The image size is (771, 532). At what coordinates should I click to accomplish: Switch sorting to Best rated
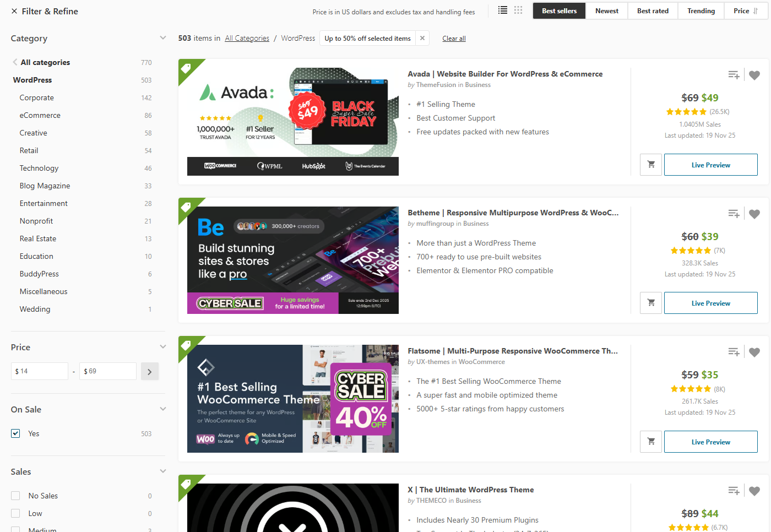[x=653, y=10]
